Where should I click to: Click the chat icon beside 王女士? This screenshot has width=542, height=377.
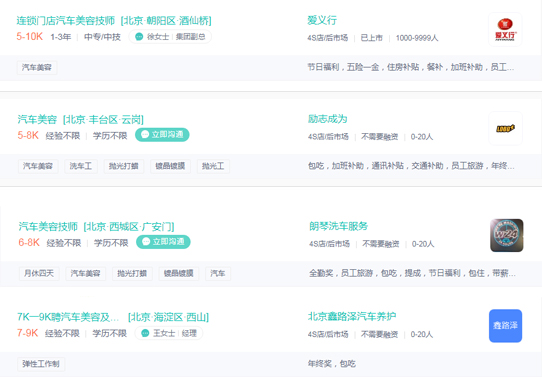145,333
